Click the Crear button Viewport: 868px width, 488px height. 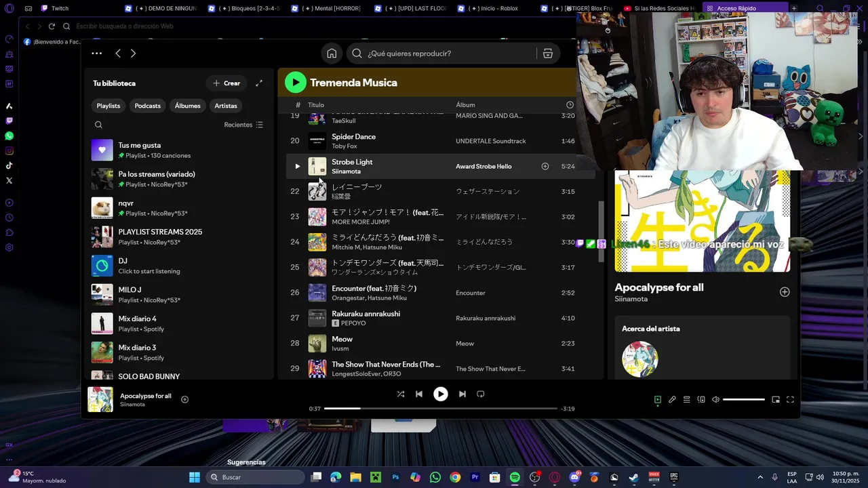tap(226, 83)
